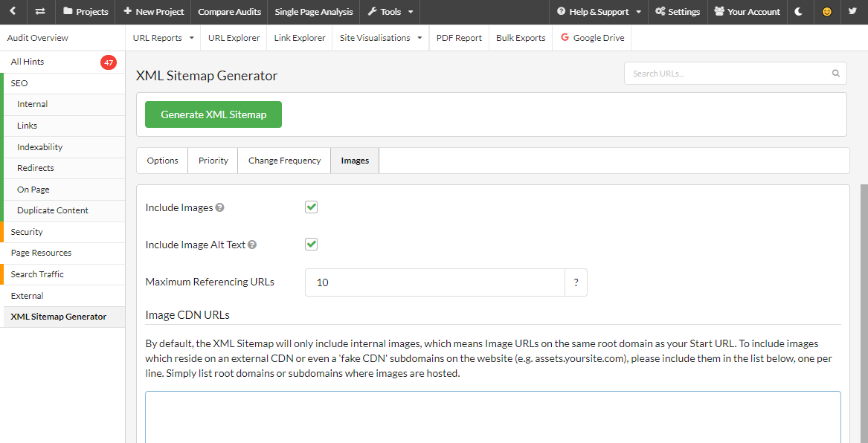Uncheck Include Image Alt Text checkbox
The width and height of the screenshot is (868, 443).
pos(311,244)
